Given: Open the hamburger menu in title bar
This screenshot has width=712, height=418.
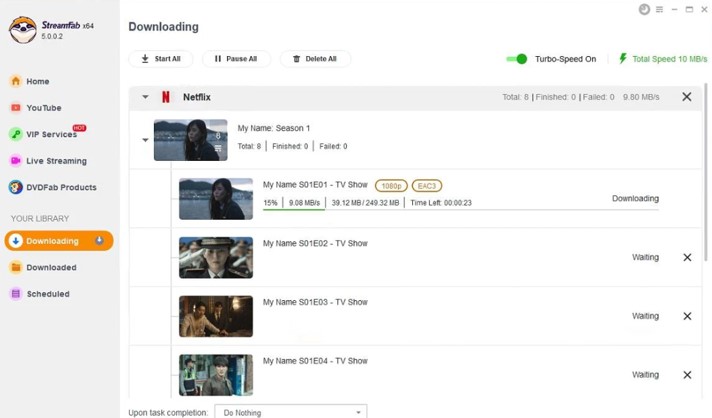Looking at the screenshot, I should coord(662,9).
